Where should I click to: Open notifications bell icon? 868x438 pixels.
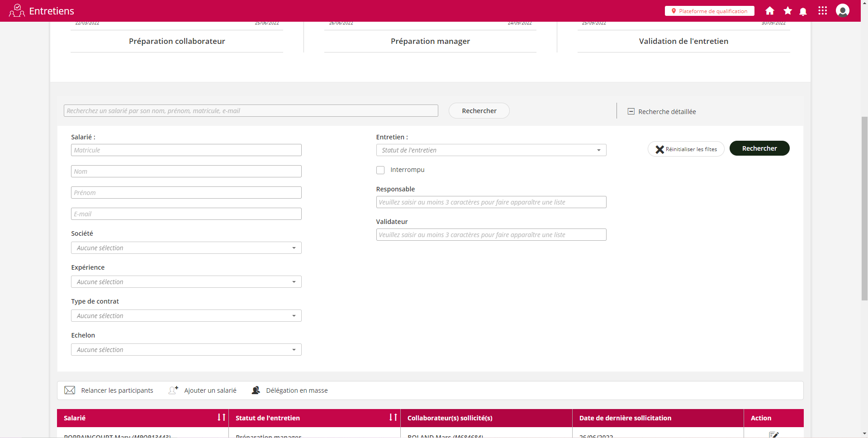(803, 11)
